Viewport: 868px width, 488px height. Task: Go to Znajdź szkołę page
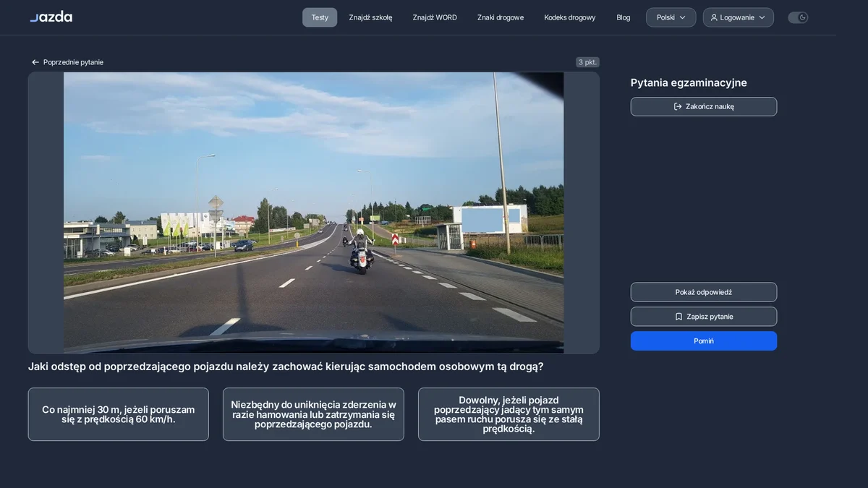370,17
